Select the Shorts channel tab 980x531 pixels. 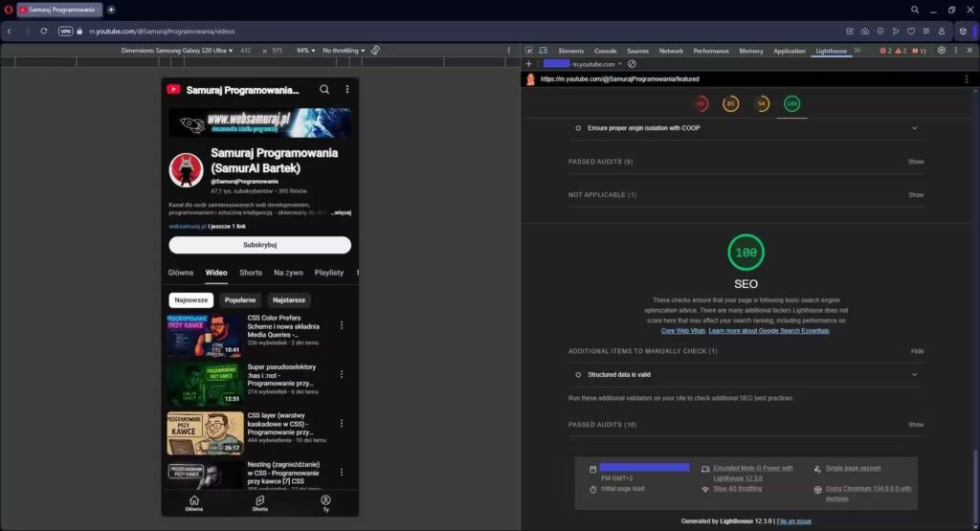click(x=251, y=273)
